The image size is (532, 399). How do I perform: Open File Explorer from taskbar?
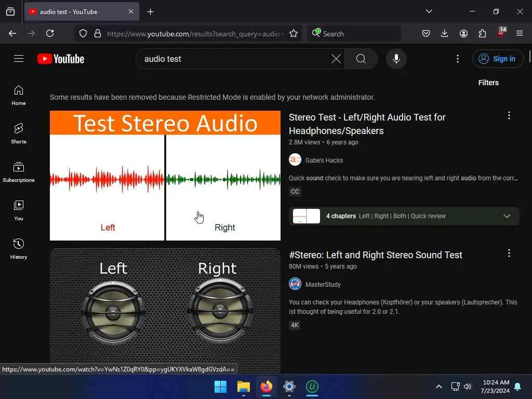[x=244, y=387]
